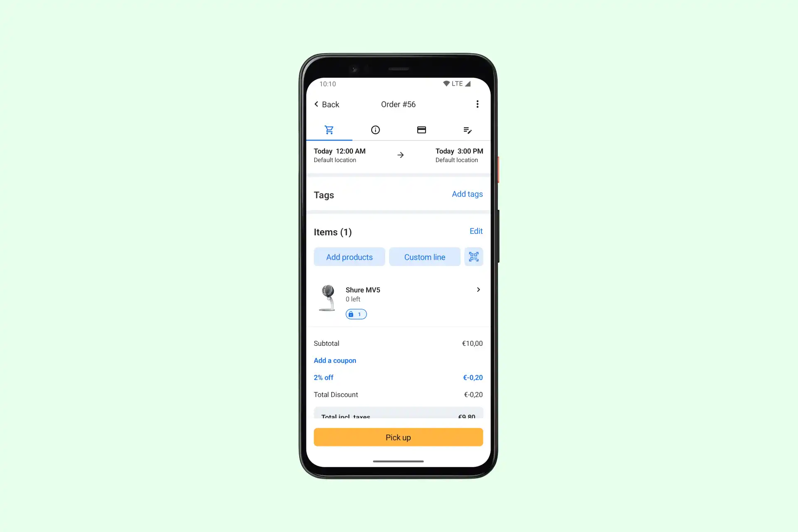Click Edit next to Items section

pyautogui.click(x=475, y=231)
